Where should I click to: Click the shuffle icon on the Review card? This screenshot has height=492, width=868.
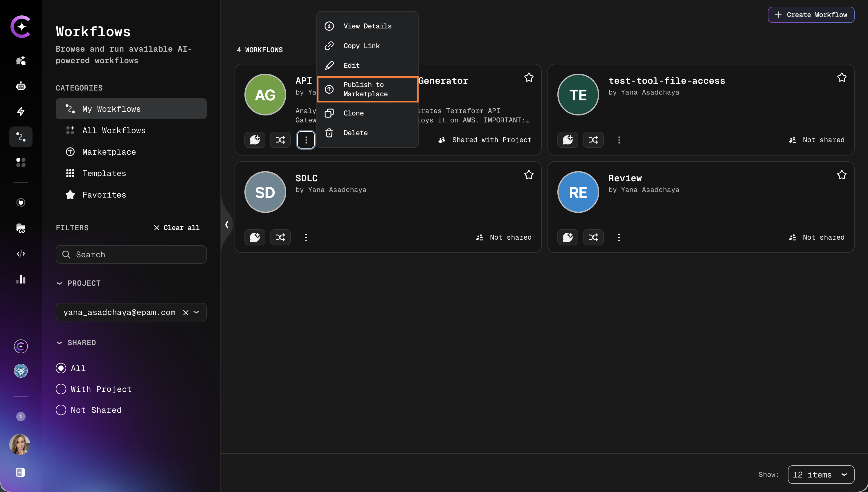[593, 237]
